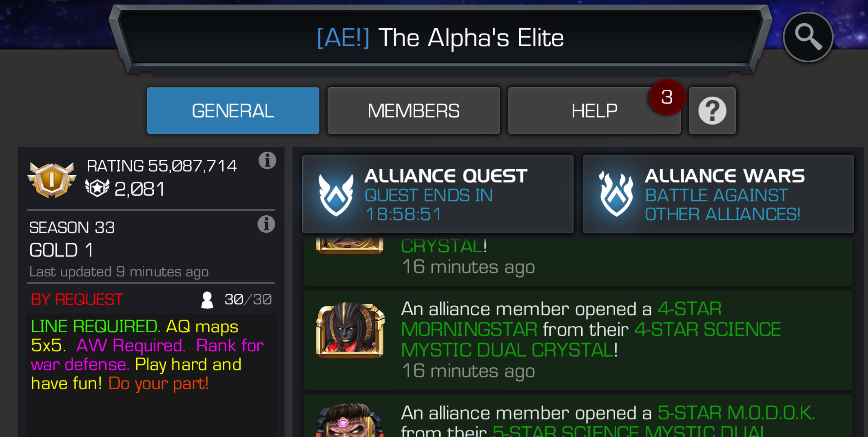Image resolution: width=868 pixels, height=437 pixels.
Task: Click the member count person icon
Action: pyautogui.click(x=207, y=300)
